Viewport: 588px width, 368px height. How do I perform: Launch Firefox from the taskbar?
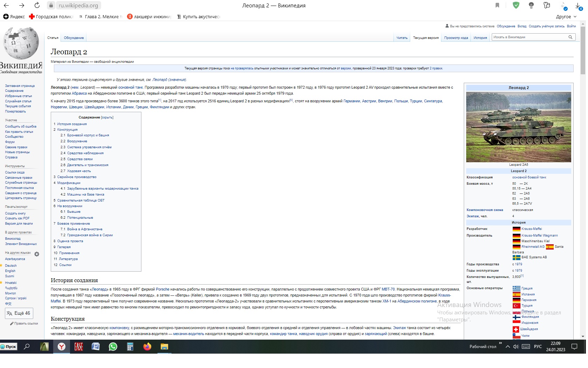147,347
